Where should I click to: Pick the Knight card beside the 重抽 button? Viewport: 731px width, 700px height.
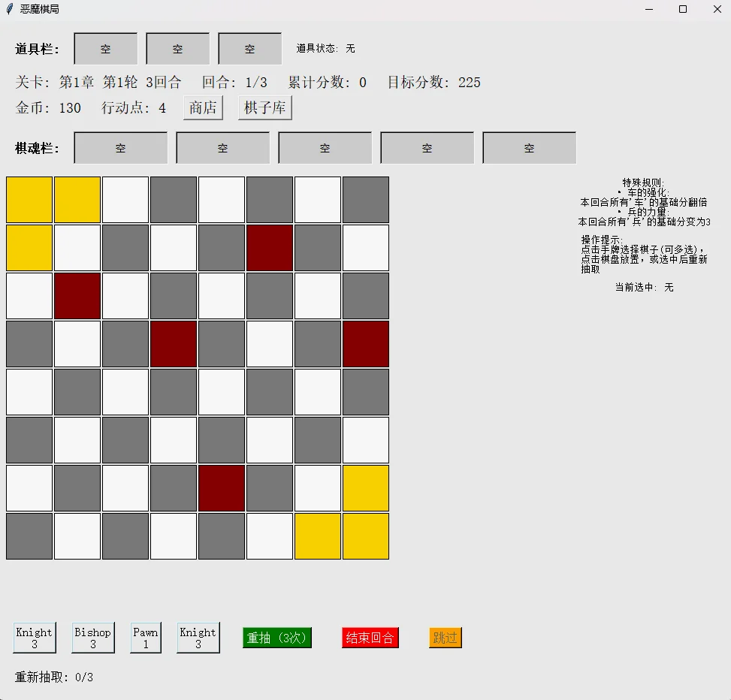[198, 638]
